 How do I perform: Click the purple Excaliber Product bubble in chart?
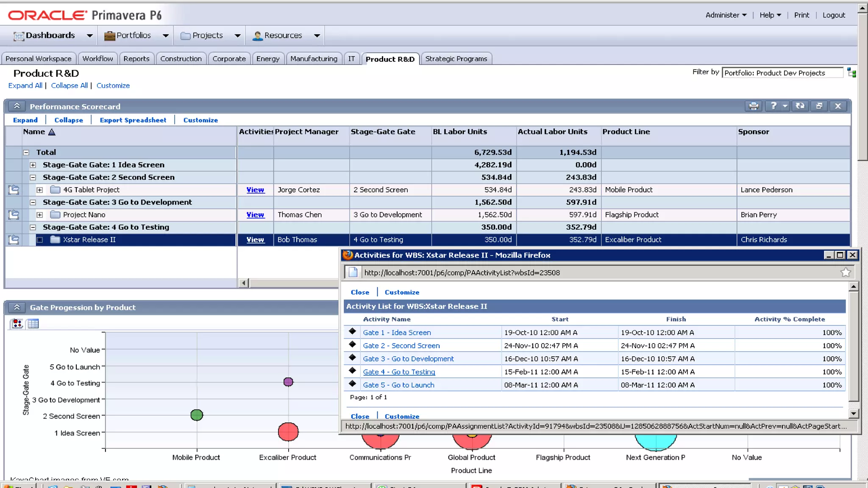coord(288,382)
